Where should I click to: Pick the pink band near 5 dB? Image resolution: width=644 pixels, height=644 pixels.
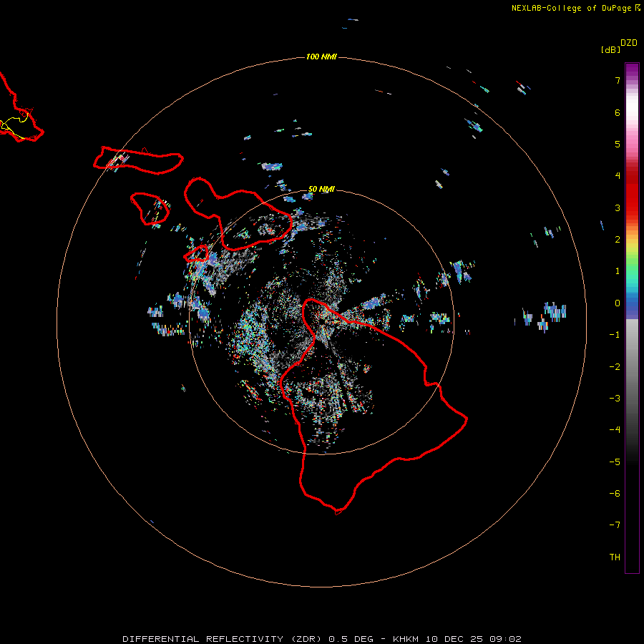tap(632, 144)
